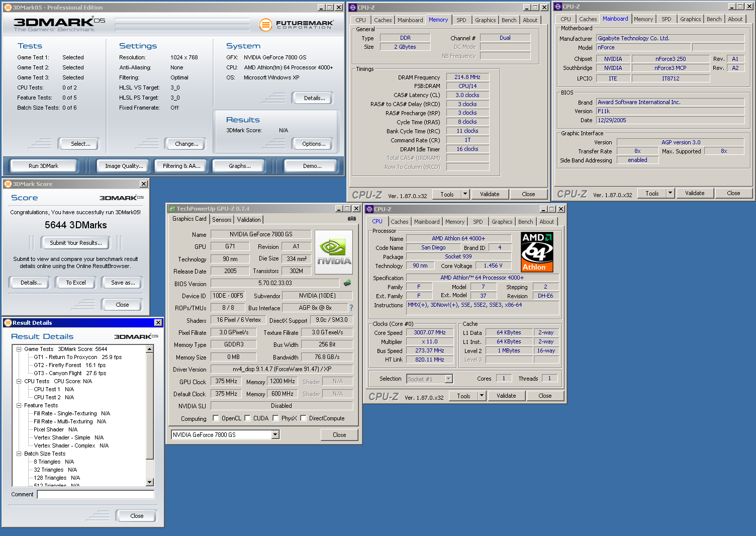Open the Validation tab in GPU-Z
Image resolution: width=756 pixels, height=536 pixels.
(249, 220)
